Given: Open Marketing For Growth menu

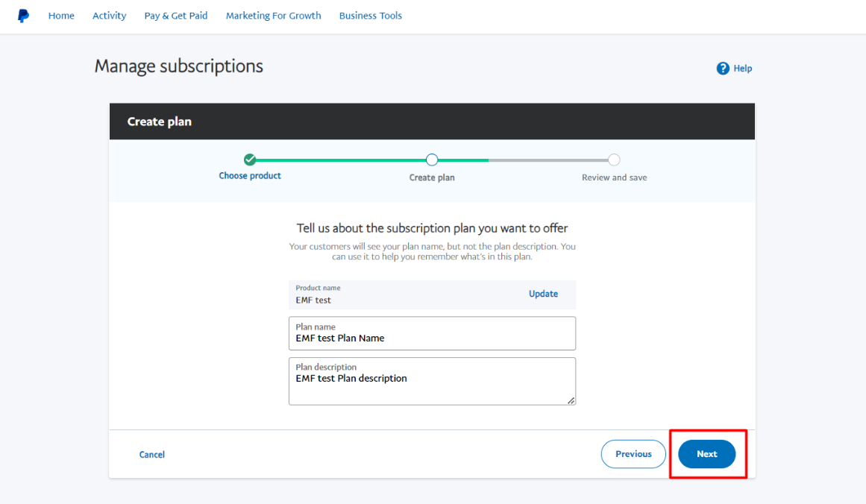Looking at the screenshot, I should coord(274,16).
